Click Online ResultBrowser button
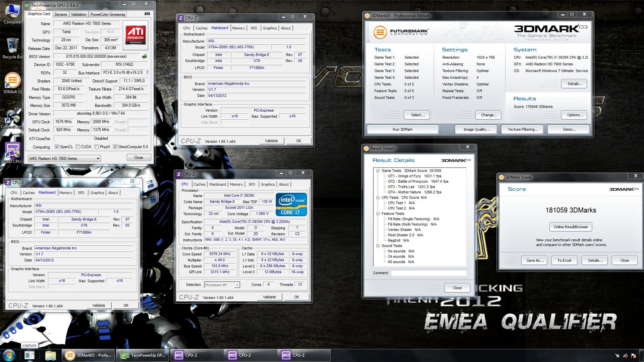This screenshot has width=644, height=362. pyautogui.click(x=571, y=227)
